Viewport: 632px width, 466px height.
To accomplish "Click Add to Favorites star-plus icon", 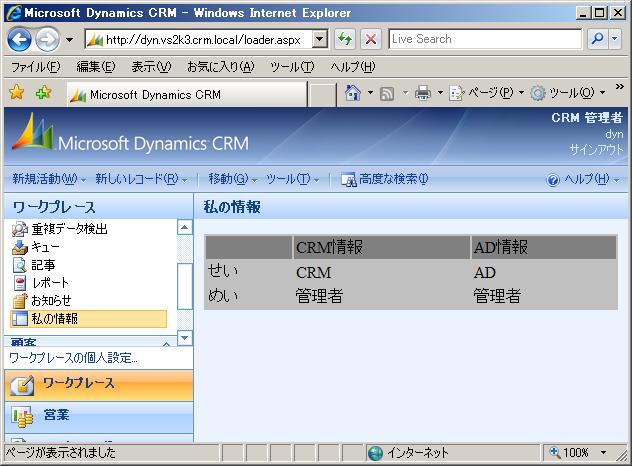I will 43,93.
